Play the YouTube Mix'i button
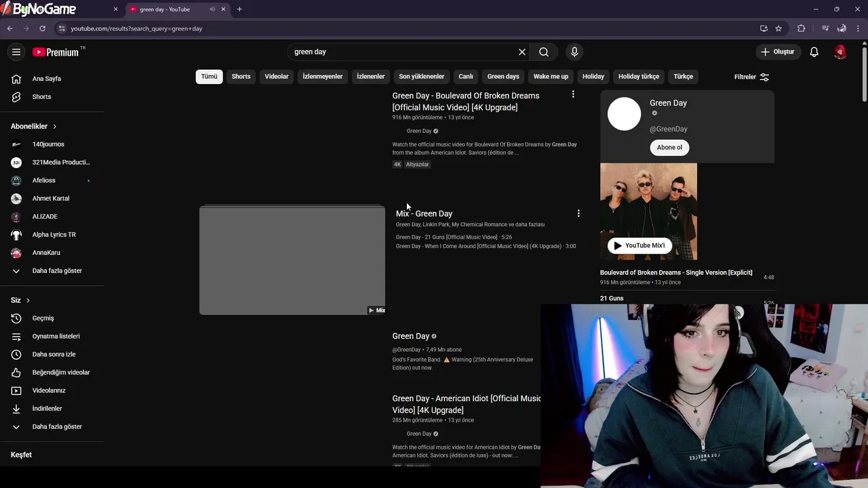The height and width of the screenshot is (488, 868). (639, 246)
